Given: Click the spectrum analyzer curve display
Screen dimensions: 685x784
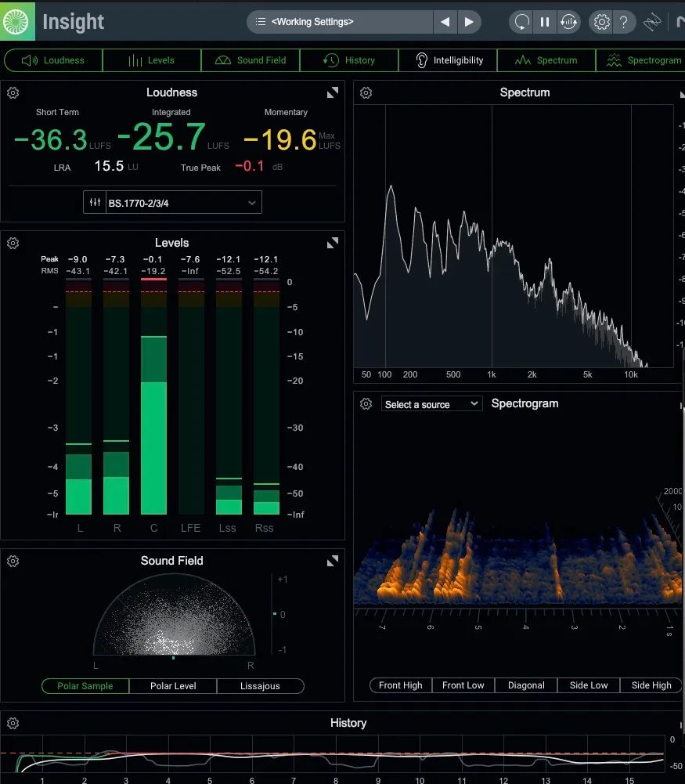Looking at the screenshot, I should [514, 236].
